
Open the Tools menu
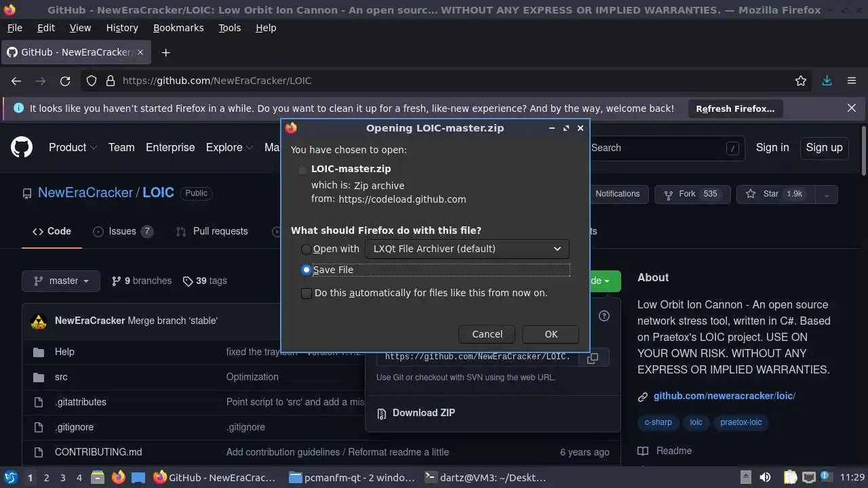coord(229,28)
